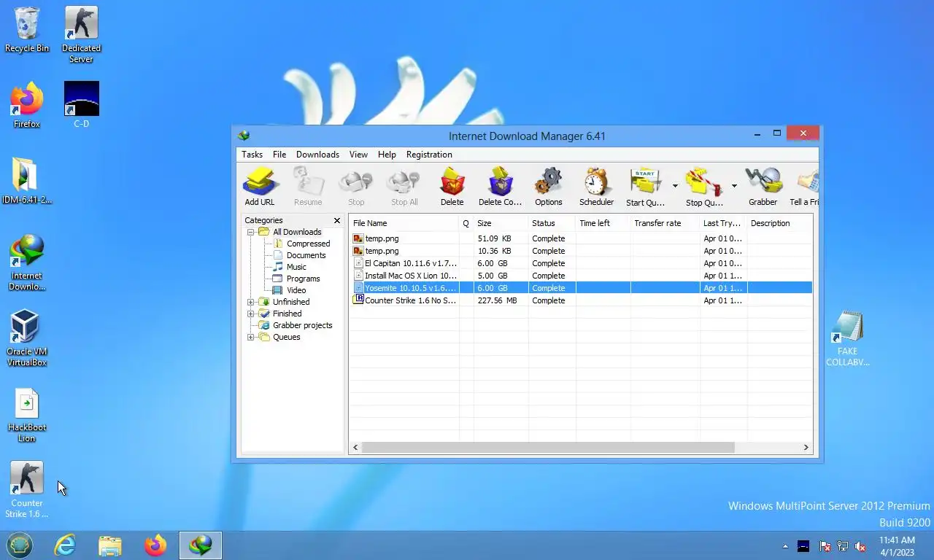Viewport: 934px width, 560px height.
Task: Select the Oracle VM VirtualBox shortcut
Action: 27,338
